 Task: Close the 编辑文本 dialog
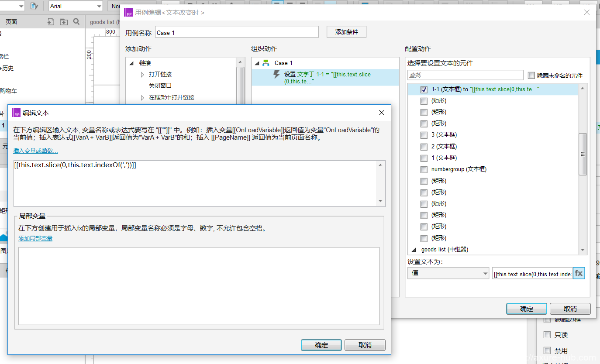tap(381, 113)
